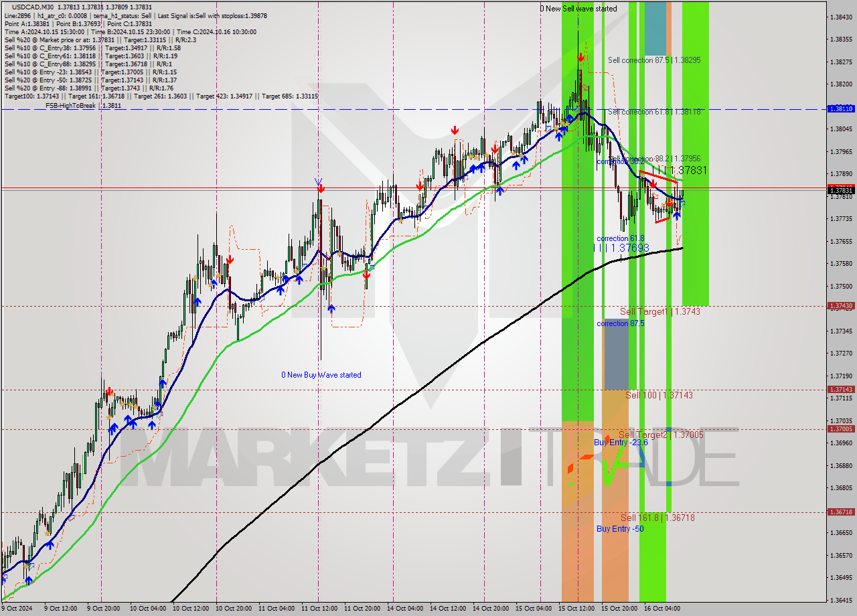This screenshot has width=857, height=616.
Task: Click the 'Line:2896' status info line
Action: 135,15
